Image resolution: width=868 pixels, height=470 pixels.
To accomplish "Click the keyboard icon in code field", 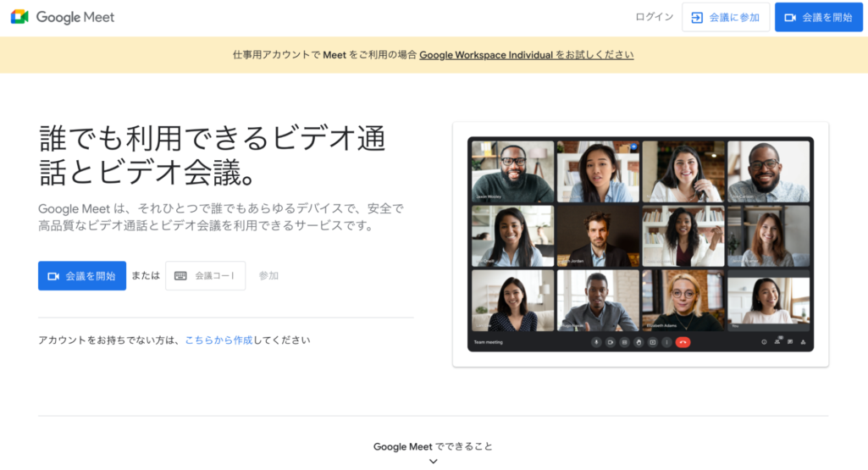I will 180,276.
